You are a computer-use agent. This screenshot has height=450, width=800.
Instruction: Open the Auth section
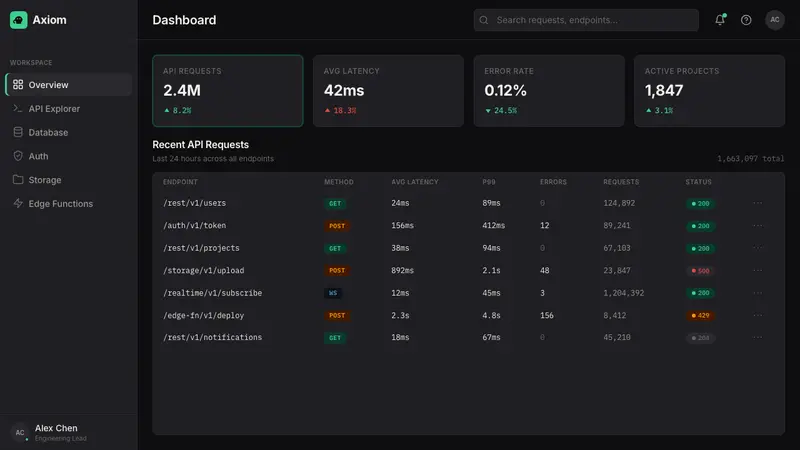(x=69, y=156)
